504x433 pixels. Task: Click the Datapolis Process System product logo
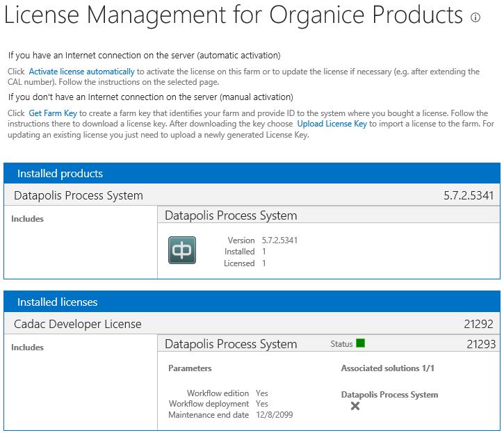182,250
